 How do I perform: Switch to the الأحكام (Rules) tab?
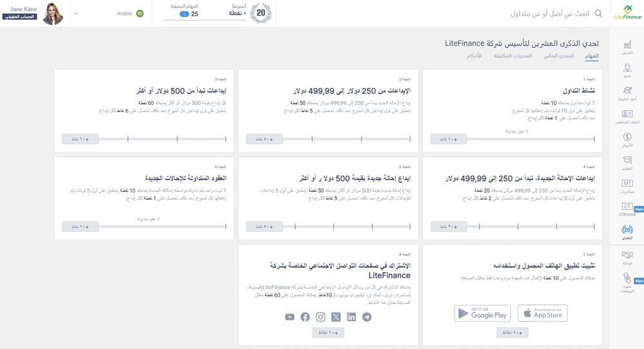[x=474, y=55]
